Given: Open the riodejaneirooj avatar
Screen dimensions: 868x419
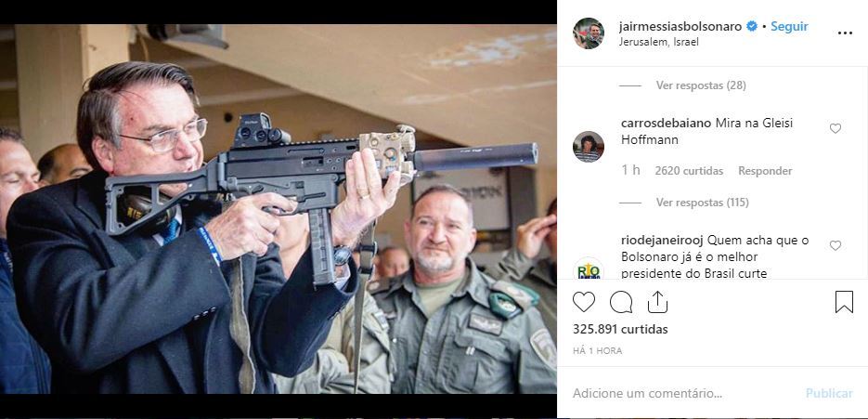Looking at the screenshot, I should coord(588,268).
